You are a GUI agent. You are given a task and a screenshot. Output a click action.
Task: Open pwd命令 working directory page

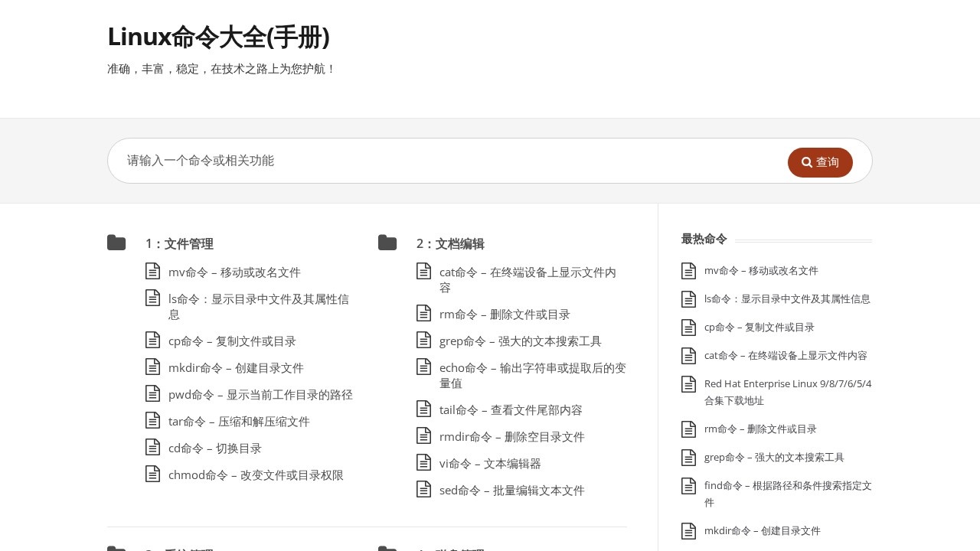click(x=261, y=394)
